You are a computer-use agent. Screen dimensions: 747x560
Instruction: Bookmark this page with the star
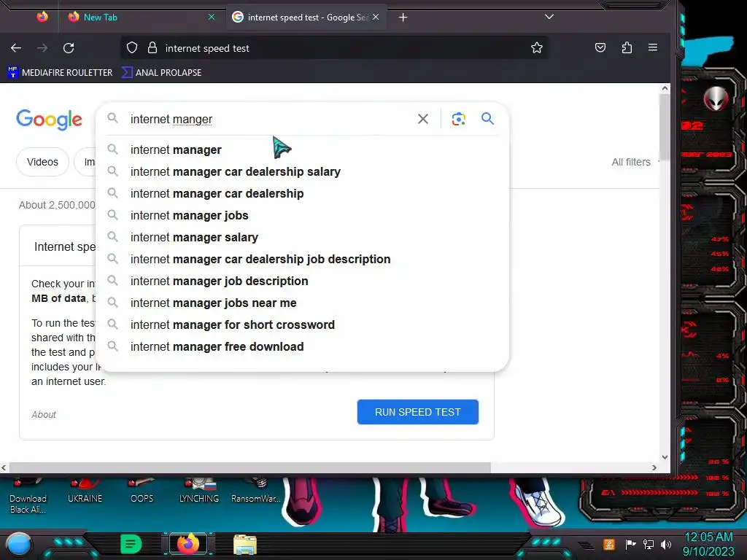coord(536,47)
